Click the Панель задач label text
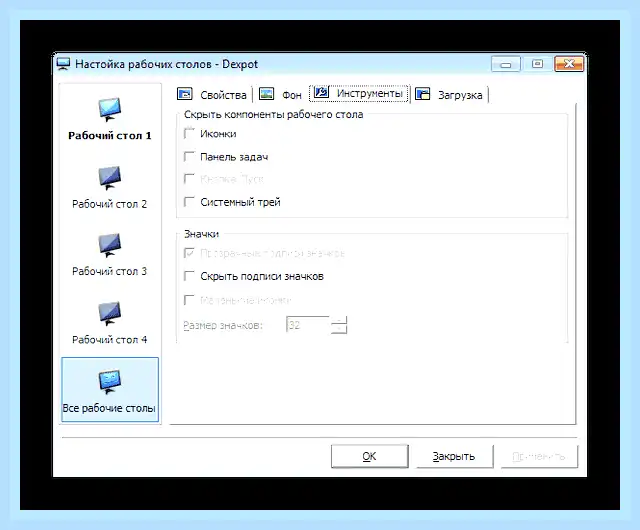Image resolution: width=640 pixels, height=530 pixels. pyautogui.click(x=234, y=157)
